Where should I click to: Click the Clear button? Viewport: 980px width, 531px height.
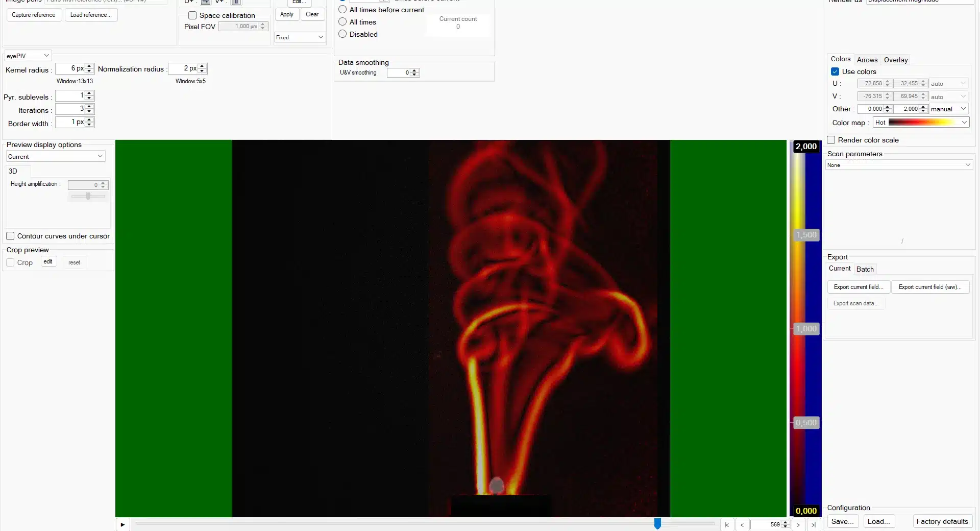(312, 14)
